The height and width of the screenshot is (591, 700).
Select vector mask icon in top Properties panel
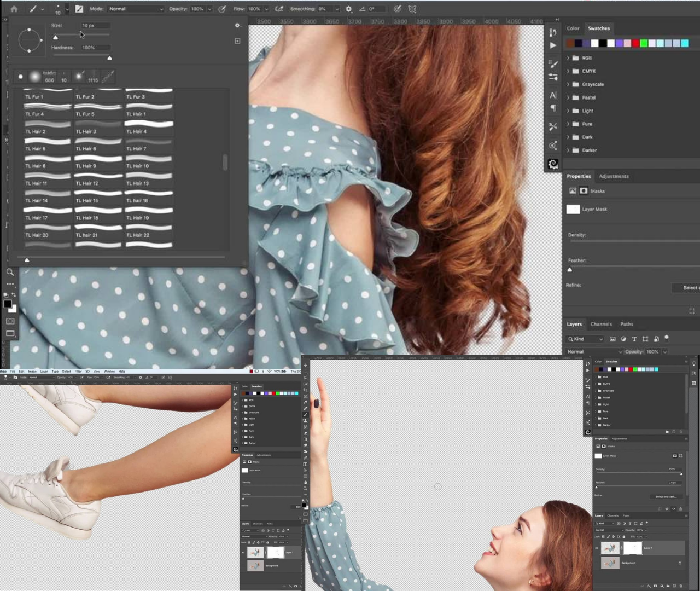click(584, 191)
